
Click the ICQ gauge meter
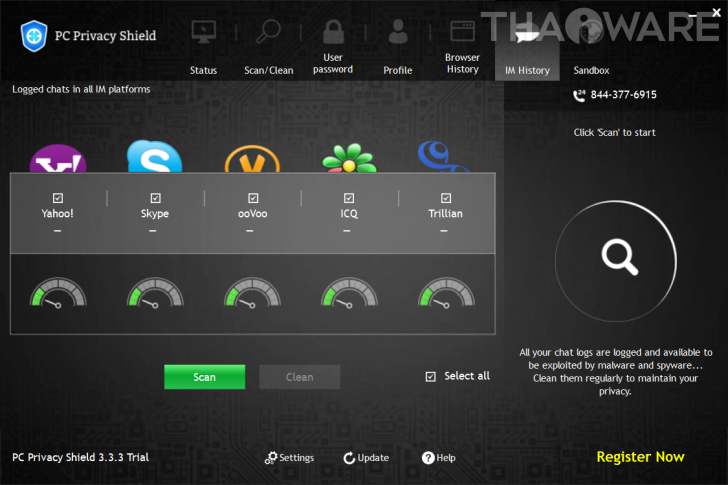pos(349,292)
